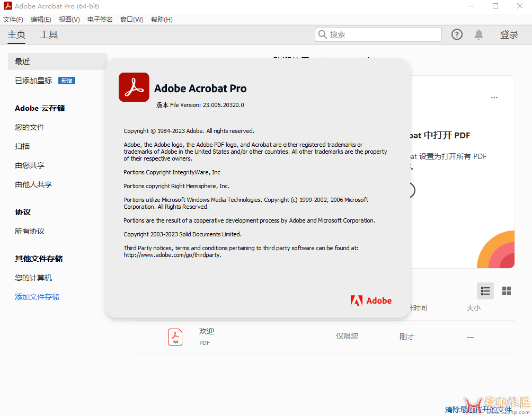Click the 登录 sign-in button
The height and width of the screenshot is (416, 532).
509,34
